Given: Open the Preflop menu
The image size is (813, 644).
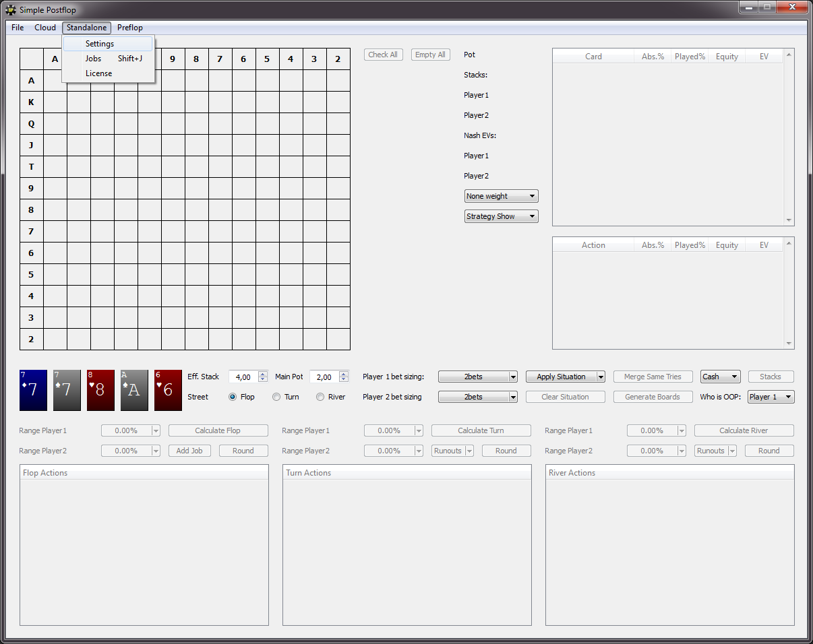Looking at the screenshot, I should 130,28.
